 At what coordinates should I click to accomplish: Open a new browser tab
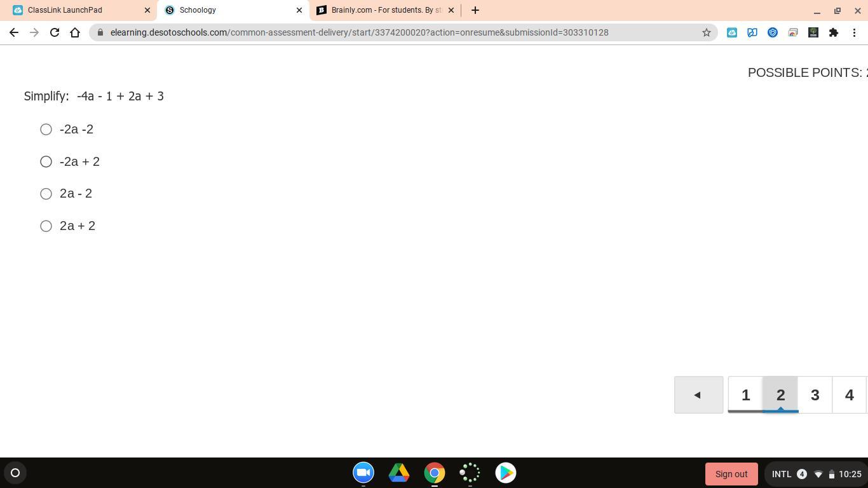(475, 10)
